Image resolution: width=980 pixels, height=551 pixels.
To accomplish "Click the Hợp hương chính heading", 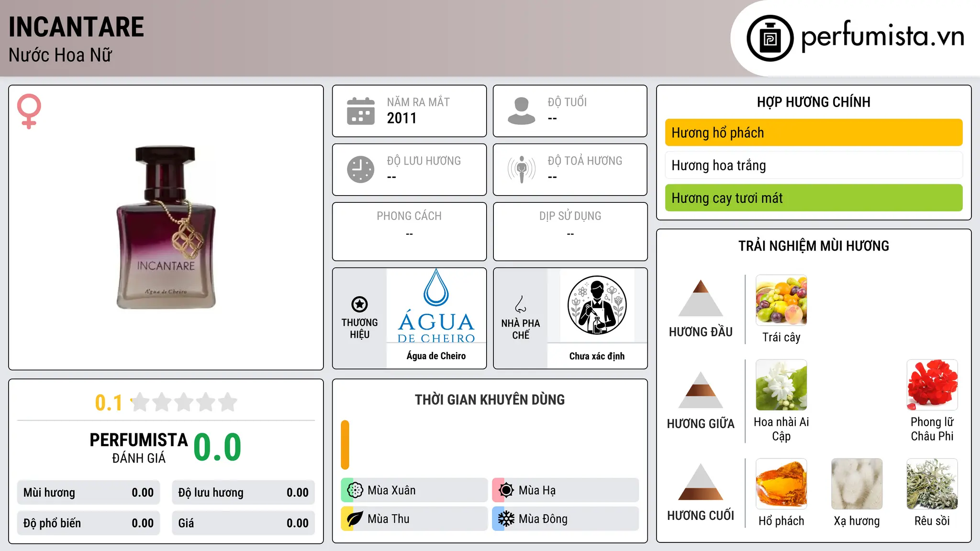I will [x=813, y=102].
